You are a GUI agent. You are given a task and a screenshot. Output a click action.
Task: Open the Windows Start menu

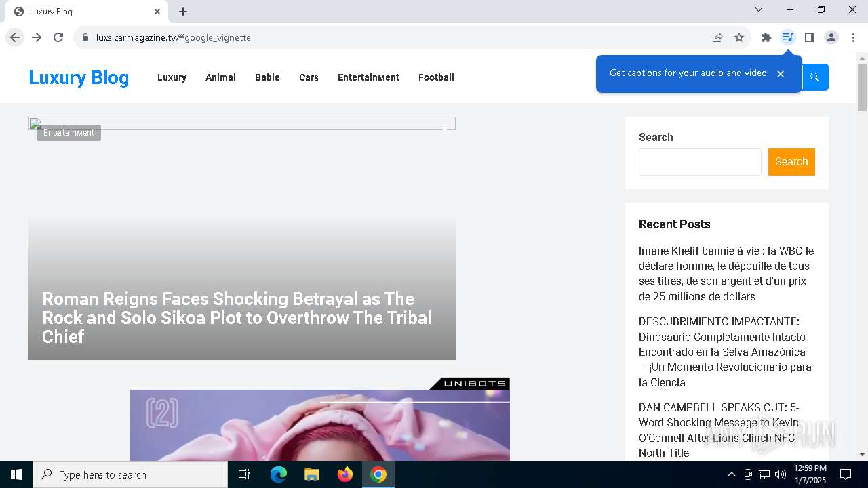16,474
